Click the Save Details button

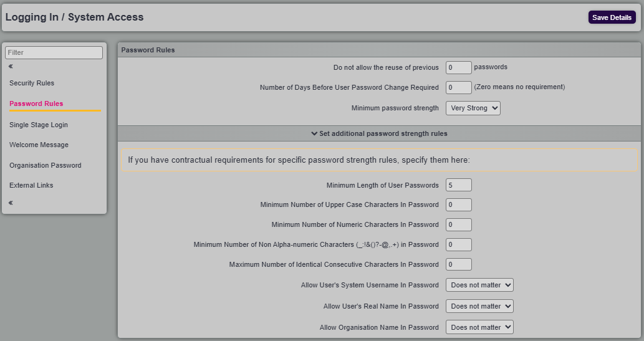click(x=612, y=17)
